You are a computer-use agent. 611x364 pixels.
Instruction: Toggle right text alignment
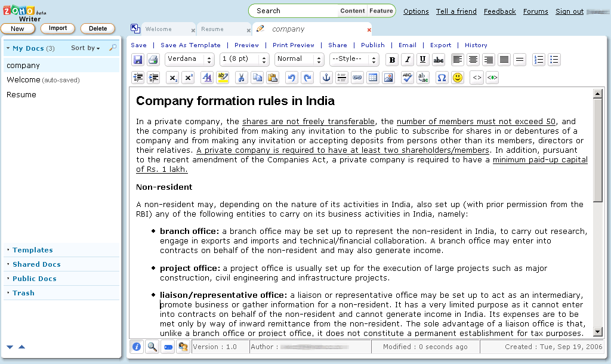pos(488,60)
